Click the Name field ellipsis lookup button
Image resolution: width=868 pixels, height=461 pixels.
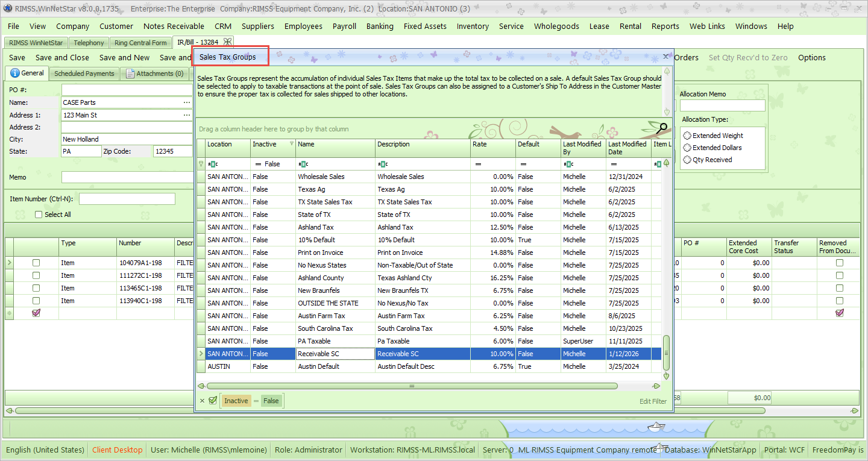(x=187, y=102)
